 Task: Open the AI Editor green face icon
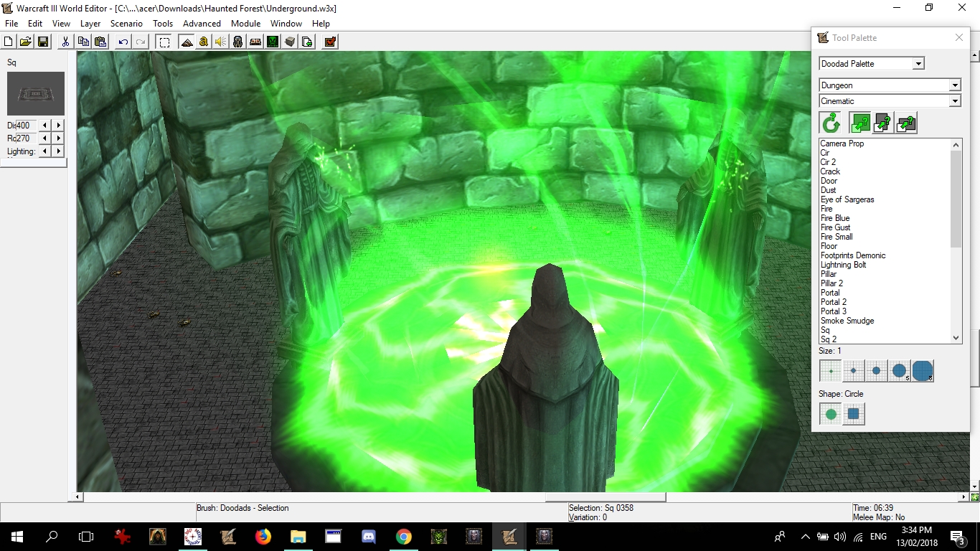pos(273,42)
